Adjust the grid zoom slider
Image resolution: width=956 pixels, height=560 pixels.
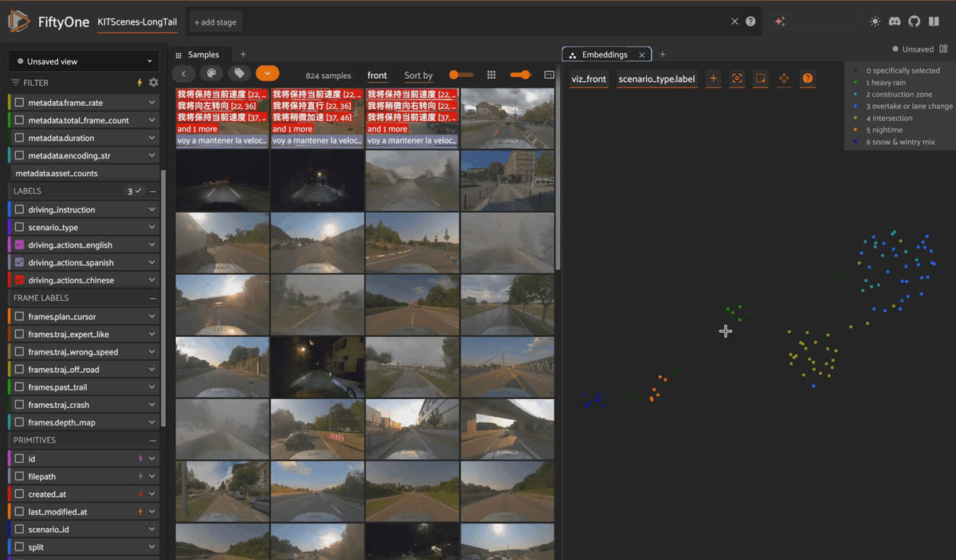[x=520, y=75]
